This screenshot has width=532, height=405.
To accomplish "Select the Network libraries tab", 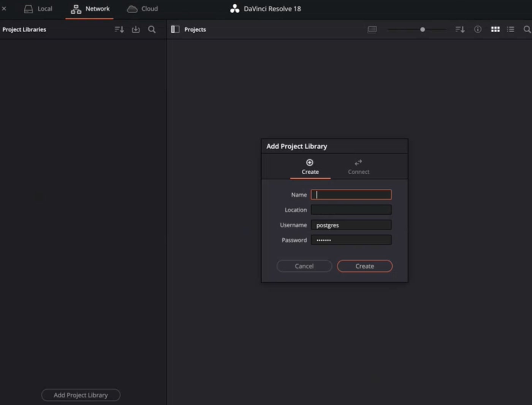I will coord(90,9).
